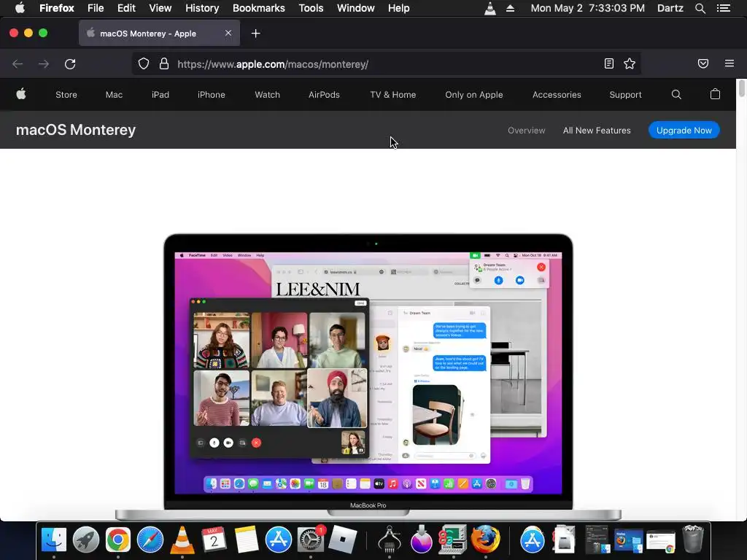The image size is (747, 560).
Task: Go to the iPhone link
Action: (x=211, y=95)
